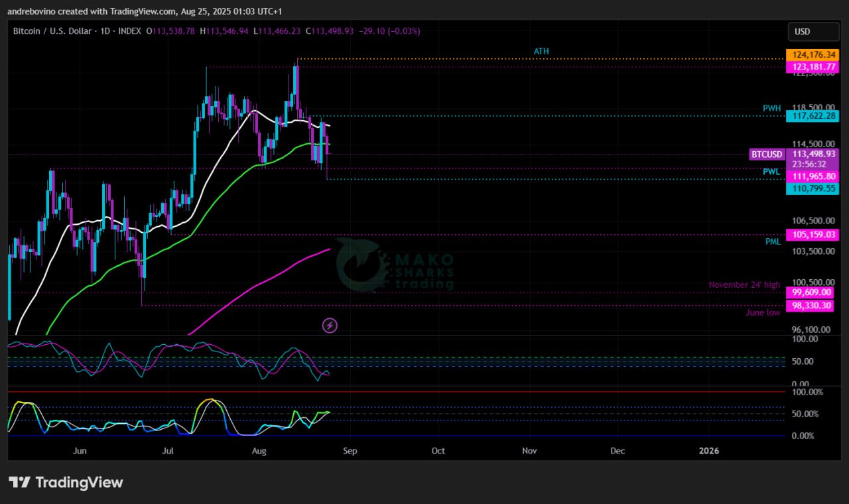Screen dimensions: 849x504
Task: Click the 2026 label on time axis
Action: click(709, 451)
